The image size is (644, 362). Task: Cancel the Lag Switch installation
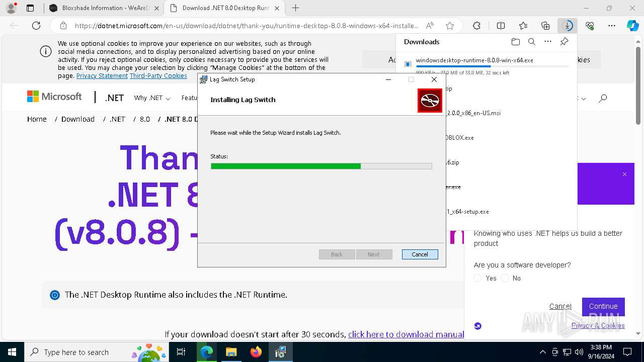click(x=420, y=254)
